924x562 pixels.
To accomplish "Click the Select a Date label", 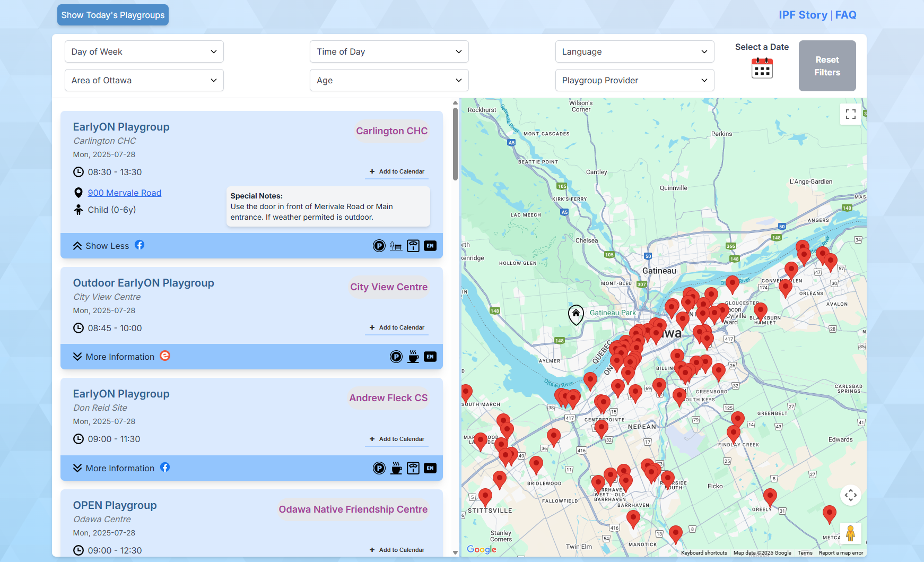I will [762, 47].
